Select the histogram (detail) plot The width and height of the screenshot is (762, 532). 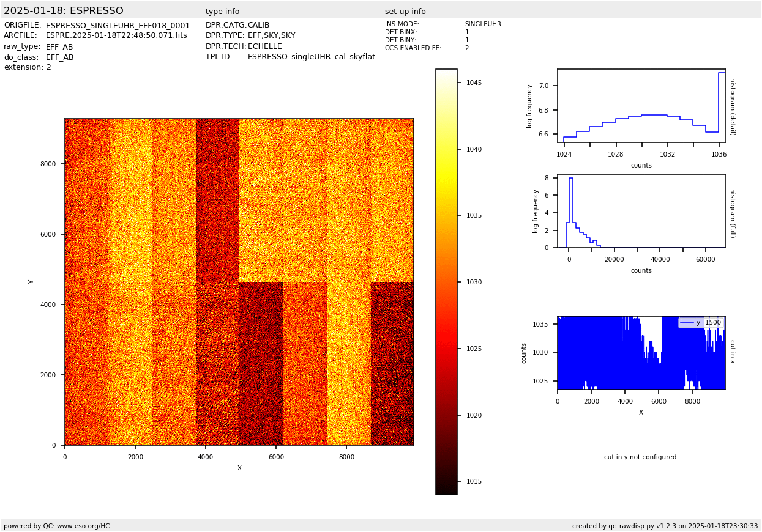tap(641, 106)
